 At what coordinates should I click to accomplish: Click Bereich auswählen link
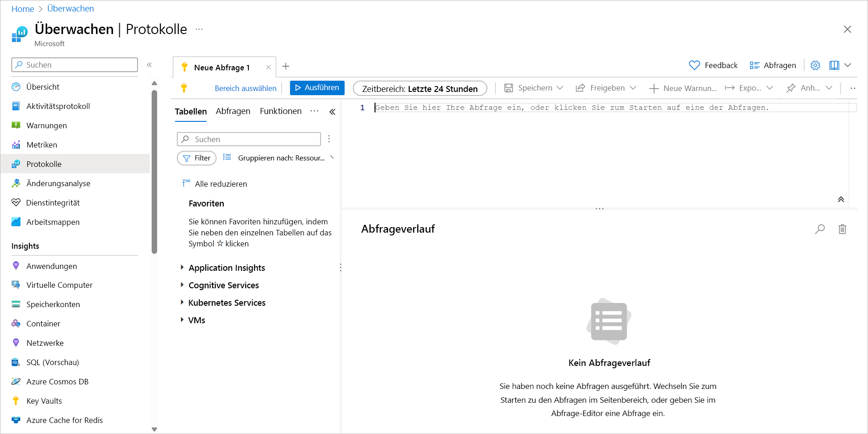pos(246,88)
